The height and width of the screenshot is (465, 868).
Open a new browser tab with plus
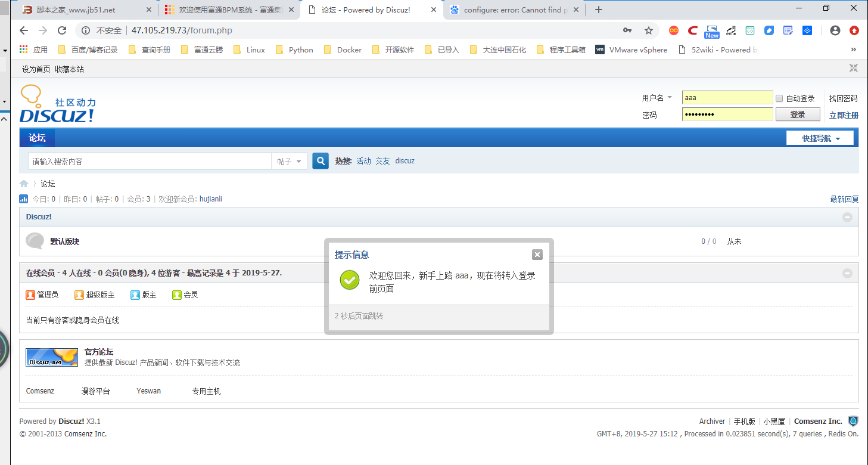tap(599, 10)
